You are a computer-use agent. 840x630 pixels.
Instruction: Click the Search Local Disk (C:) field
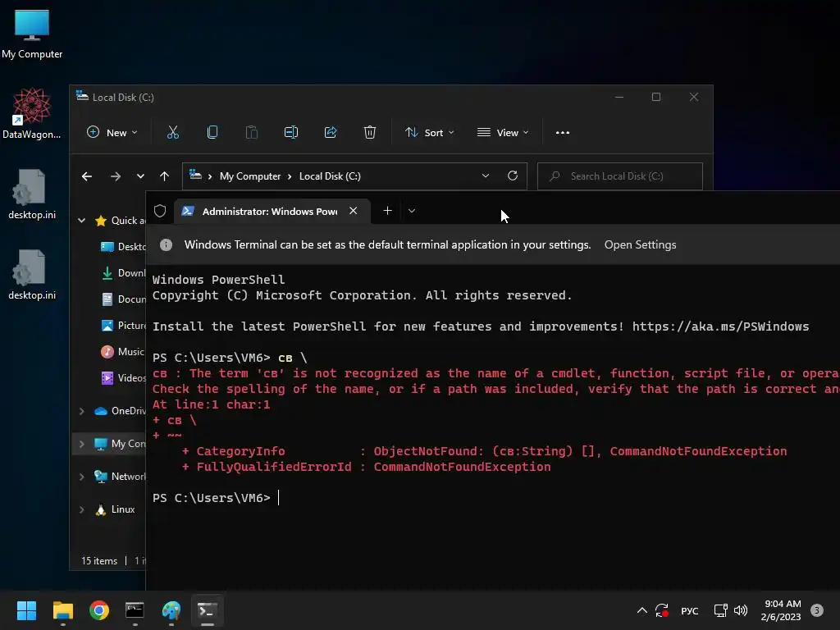[620, 176]
